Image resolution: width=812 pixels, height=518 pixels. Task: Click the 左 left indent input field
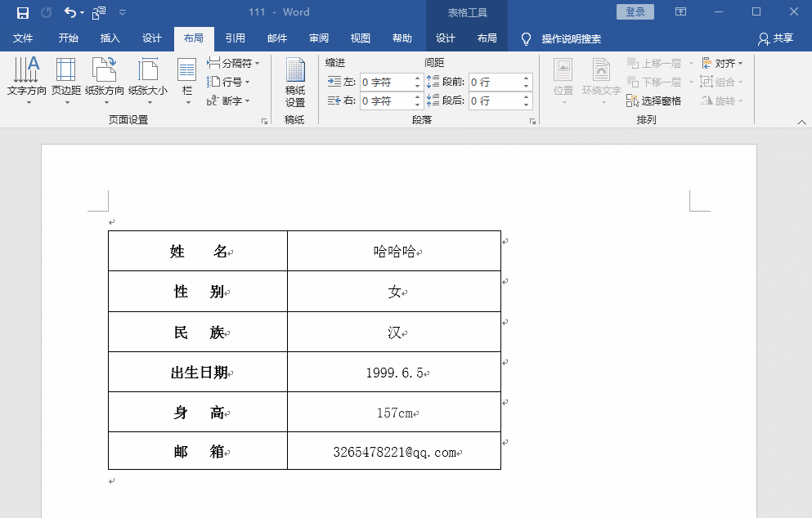(384, 82)
